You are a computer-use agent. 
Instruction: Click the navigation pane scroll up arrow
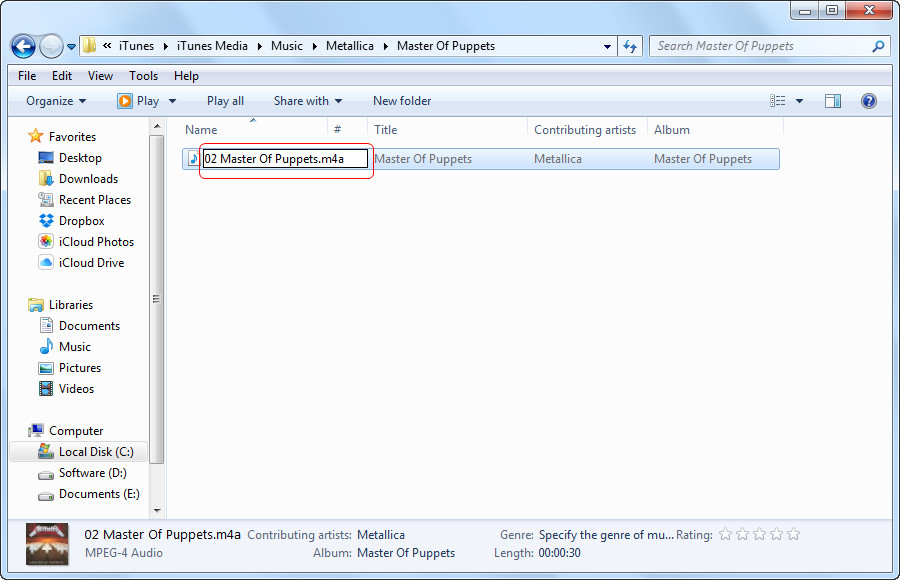coord(157,126)
